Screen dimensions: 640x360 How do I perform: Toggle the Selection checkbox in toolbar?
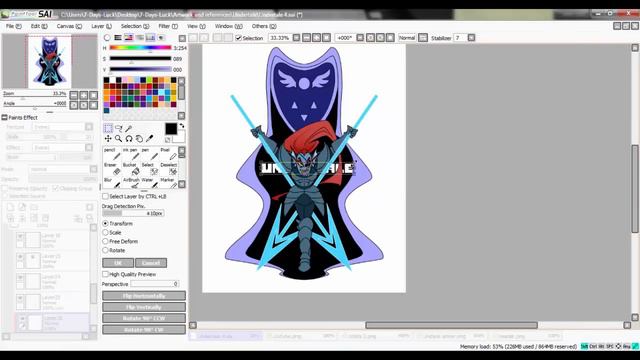click(239, 38)
